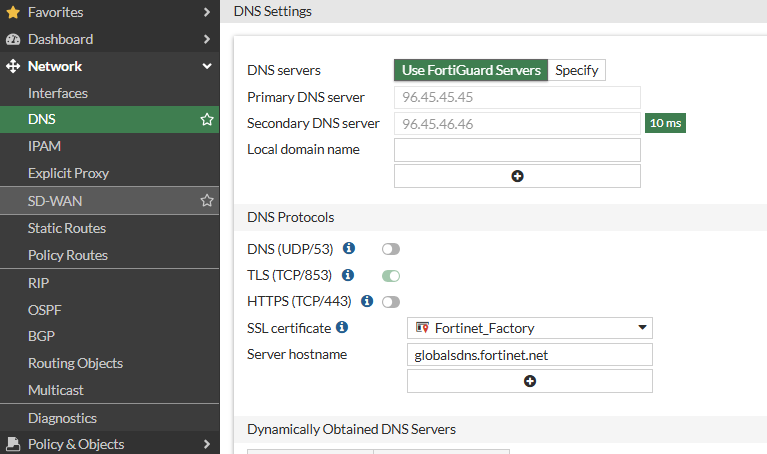
Task: Select the Specify DNS servers option
Action: coord(577,70)
